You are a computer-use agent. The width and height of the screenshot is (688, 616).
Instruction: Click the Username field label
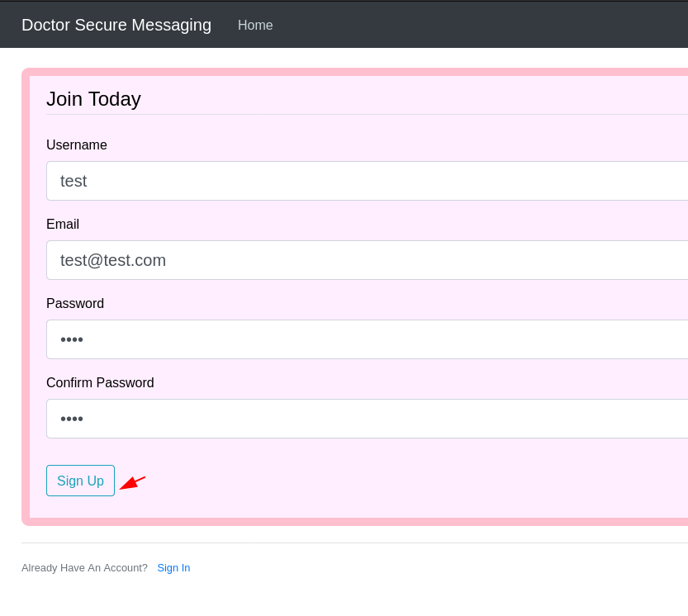[77, 145]
